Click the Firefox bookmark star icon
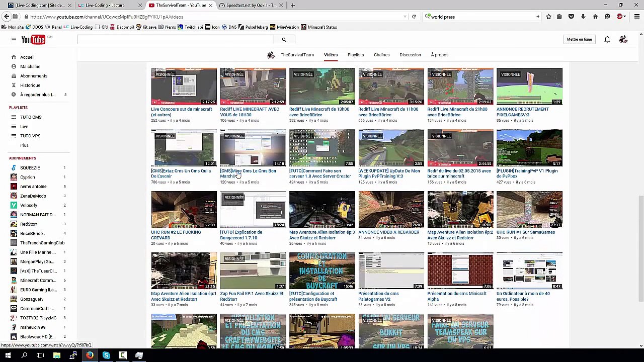644x362 pixels. [x=548, y=17]
